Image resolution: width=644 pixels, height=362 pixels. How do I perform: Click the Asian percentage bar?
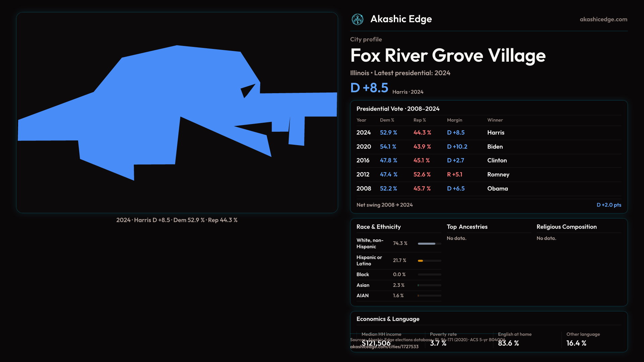pyautogui.click(x=429, y=285)
